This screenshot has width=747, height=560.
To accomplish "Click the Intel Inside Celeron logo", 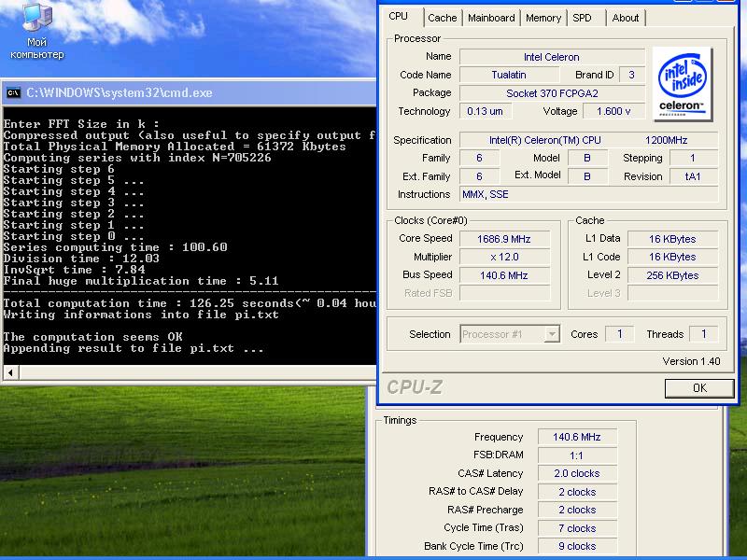I will click(683, 84).
